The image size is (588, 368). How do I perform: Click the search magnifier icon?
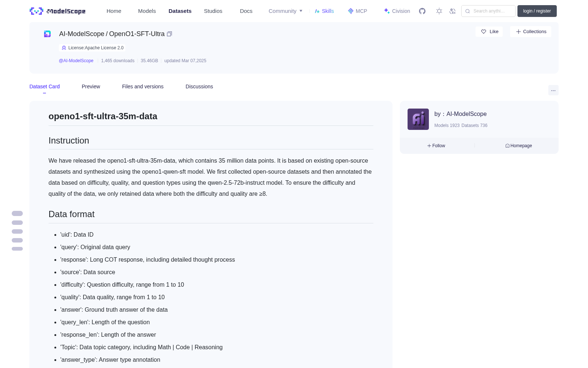(467, 11)
